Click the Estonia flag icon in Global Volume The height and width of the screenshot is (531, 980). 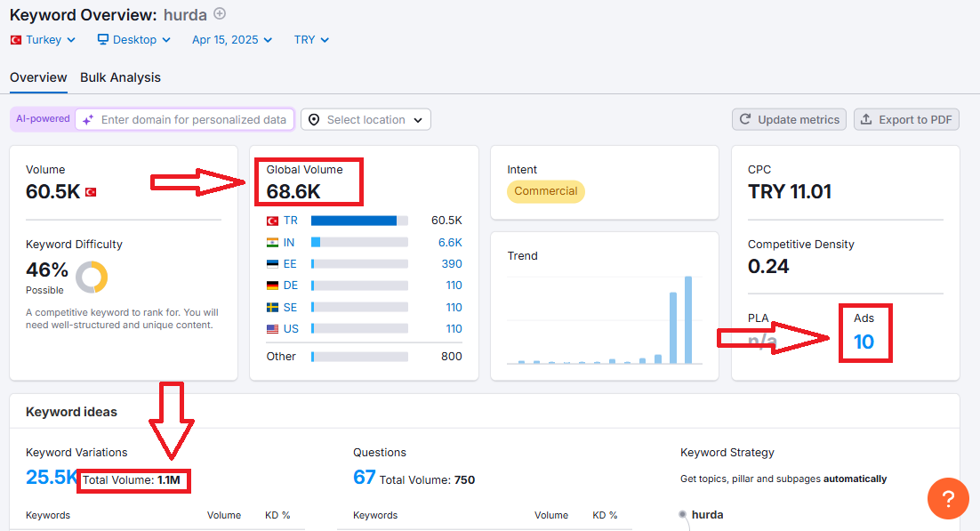272,264
